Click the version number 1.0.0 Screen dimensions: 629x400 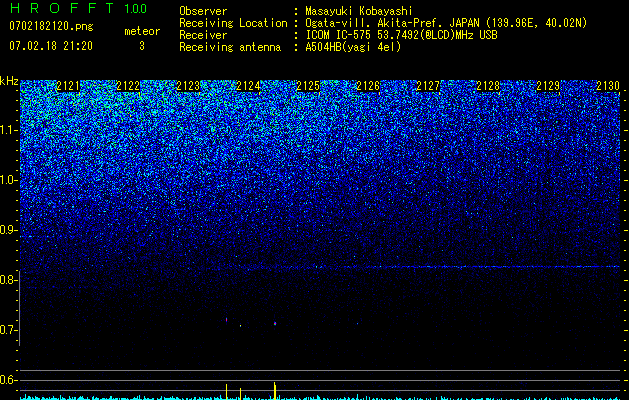[136, 9]
